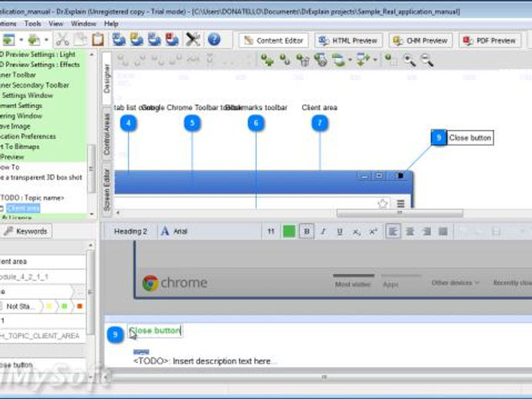The width and height of the screenshot is (532, 399).
Task: Toggle bold formatting
Action: pos(306,232)
